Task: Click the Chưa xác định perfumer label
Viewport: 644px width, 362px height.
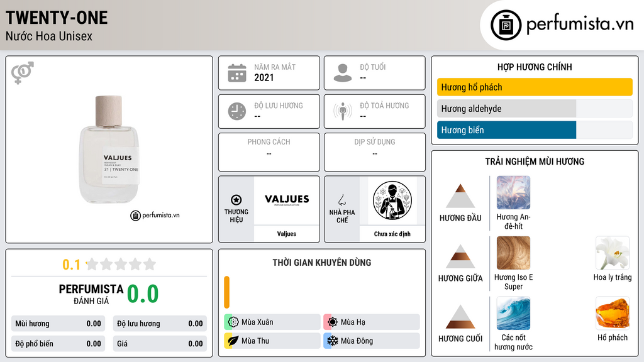Action: 392,234
